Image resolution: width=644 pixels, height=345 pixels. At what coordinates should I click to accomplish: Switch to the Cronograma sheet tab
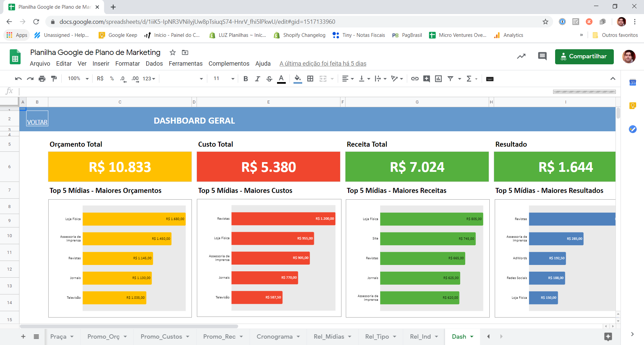(274, 337)
